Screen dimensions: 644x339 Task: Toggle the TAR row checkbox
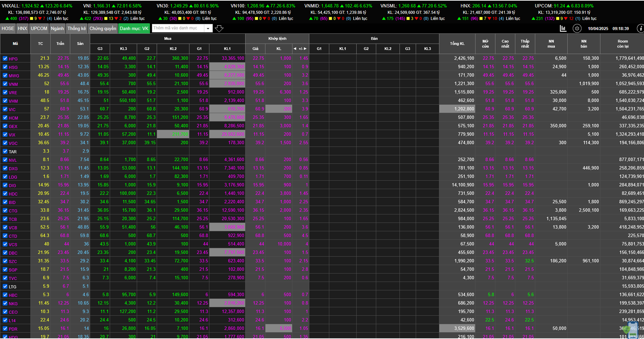pyautogui.click(x=5, y=151)
